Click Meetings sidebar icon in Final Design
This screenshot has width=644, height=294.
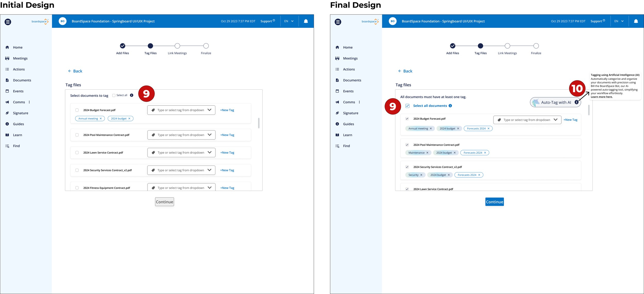pyautogui.click(x=337, y=58)
